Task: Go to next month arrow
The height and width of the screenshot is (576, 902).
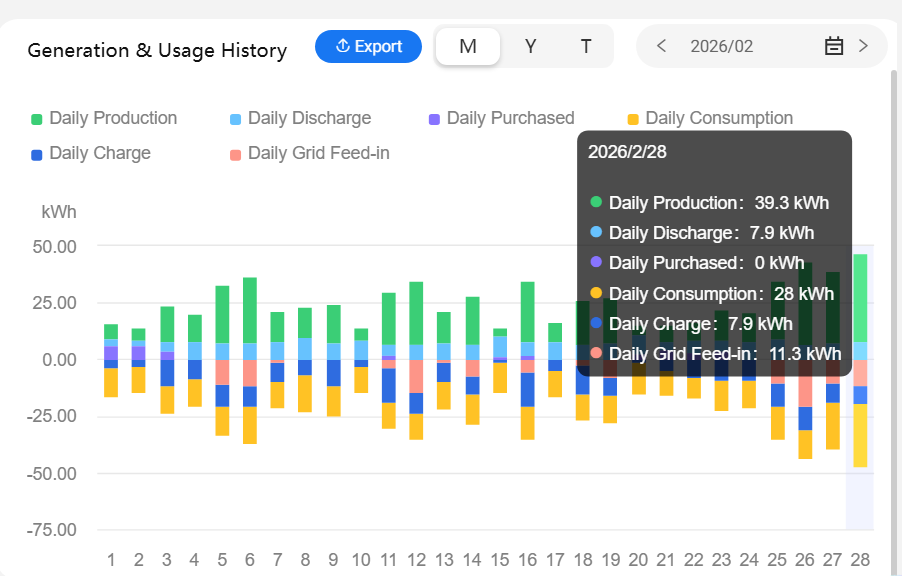Action: [863, 46]
